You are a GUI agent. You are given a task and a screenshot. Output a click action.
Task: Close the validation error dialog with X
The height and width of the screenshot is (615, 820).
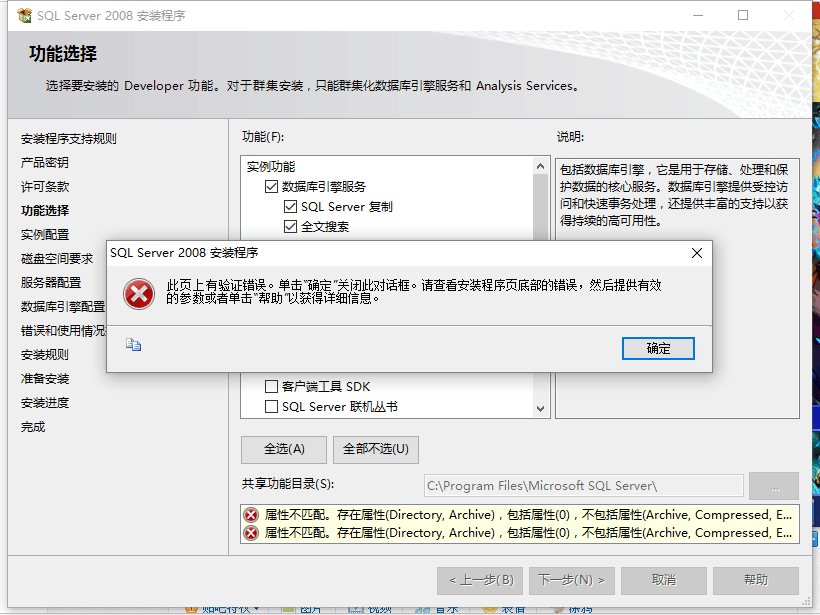coord(697,253)
